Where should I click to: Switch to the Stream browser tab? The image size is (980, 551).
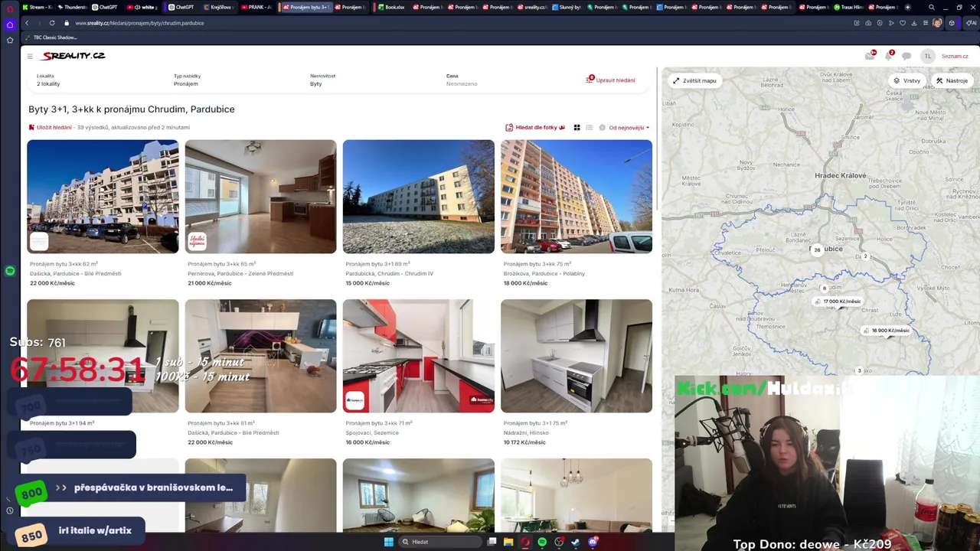pos(37,7)
